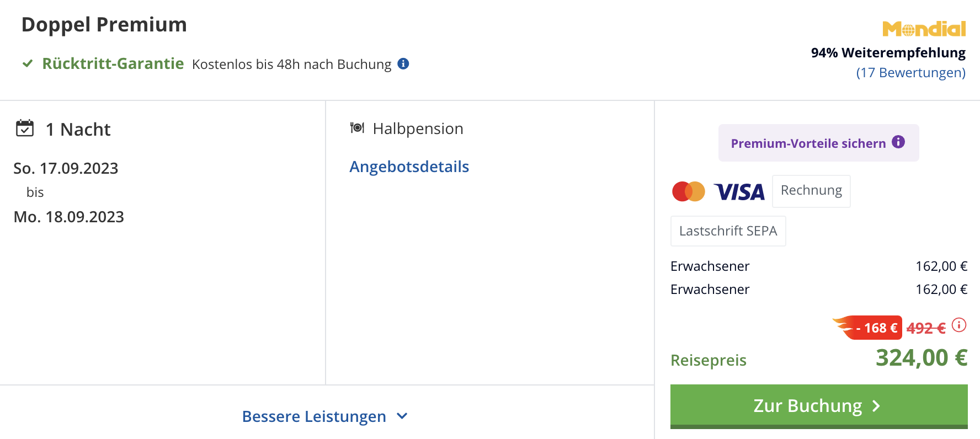The image size is (980, 439).
Task: Click the Mondial logo
Action: (924, 29)
